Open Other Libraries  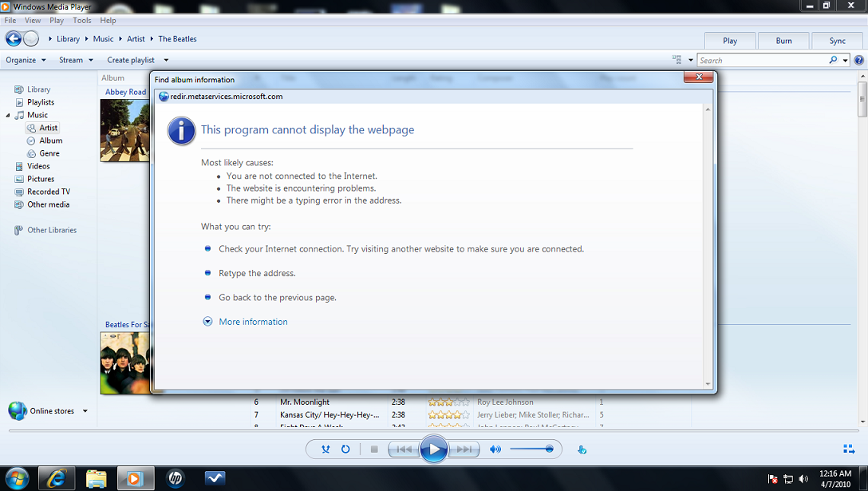pos(45,230)
